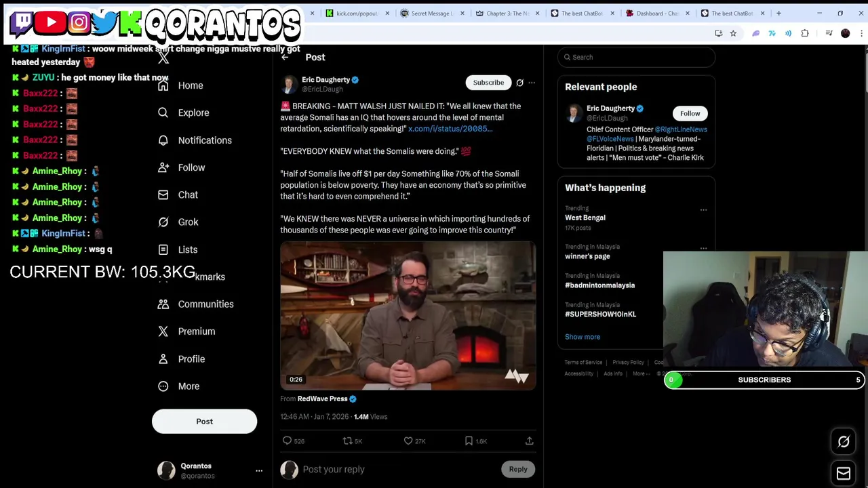868x488 pixels.
Task: Click Eric Daugherty's avatar on the post
Action: pyautogui.click(x=289, y=84)
